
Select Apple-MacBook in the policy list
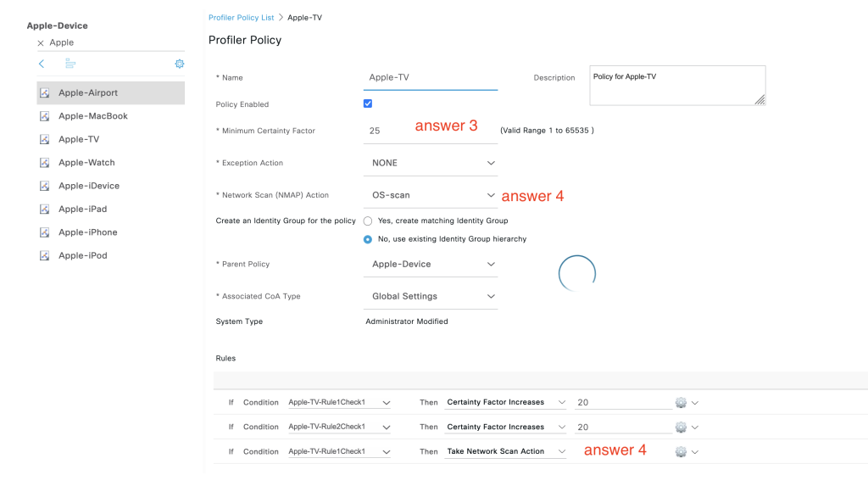point(92,116)
